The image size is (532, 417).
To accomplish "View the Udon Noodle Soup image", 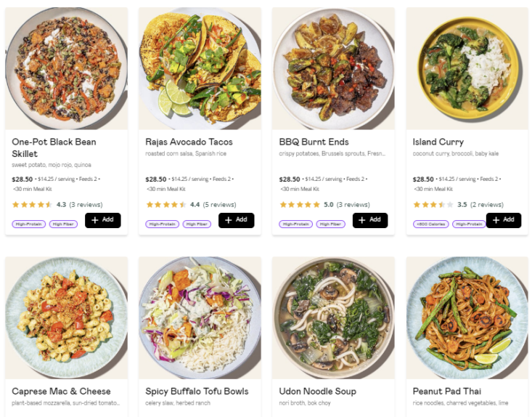I will (x=333, y=318).
